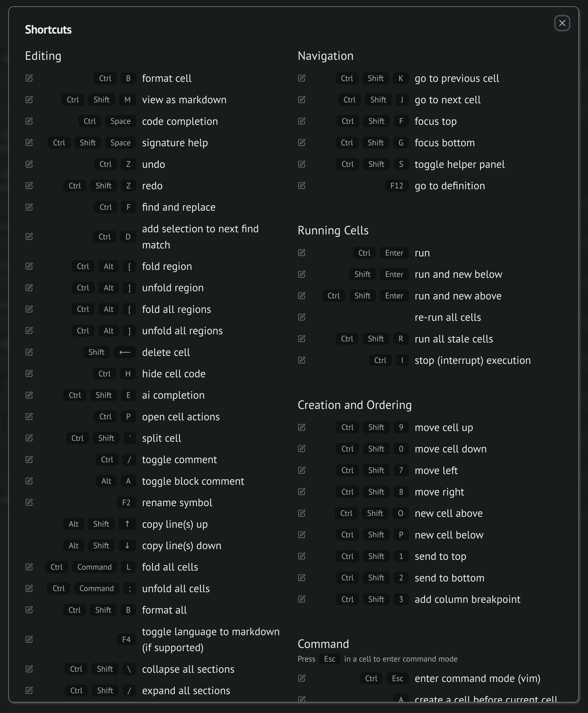Screen dimensions: 588x713
Task: Click edit icon for move cell up
Action: [302, 427]
